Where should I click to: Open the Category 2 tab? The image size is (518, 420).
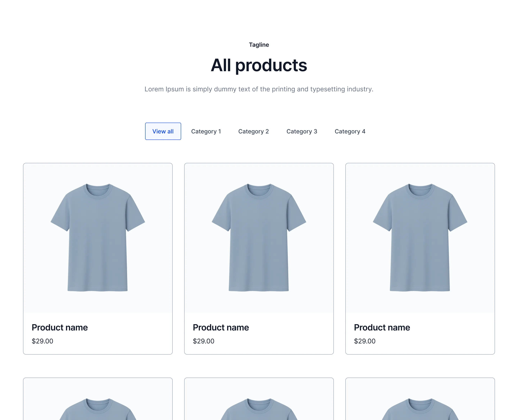tap(253, 131)
